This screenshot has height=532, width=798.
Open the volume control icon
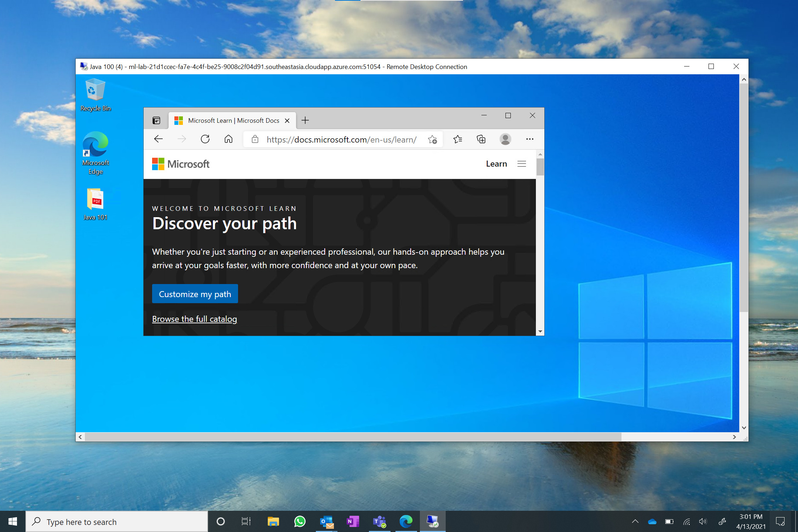click(703, 521)
